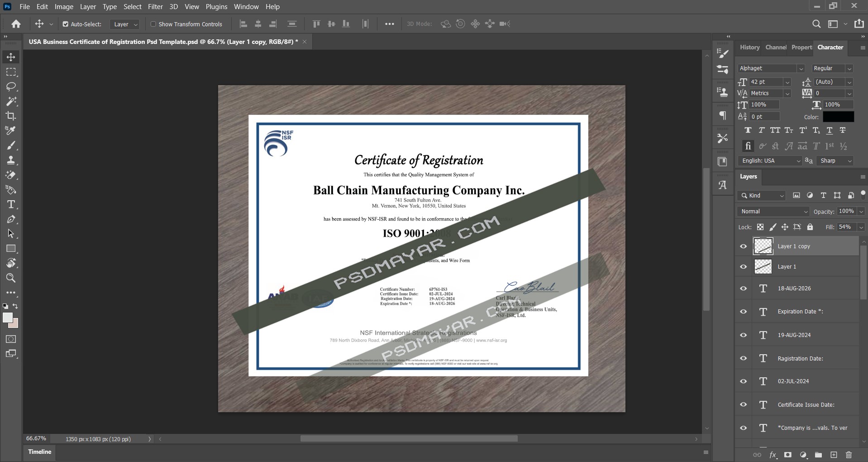Select the Eraser tool

(x=11, y=175)
